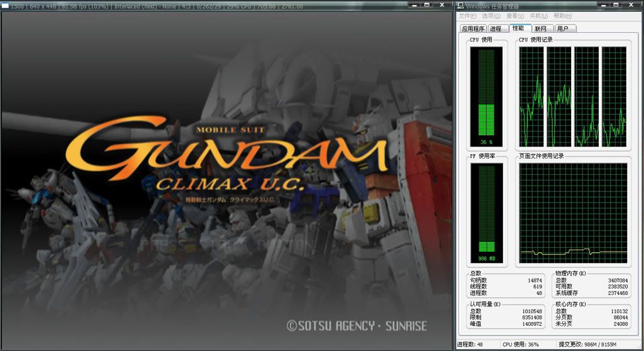Image resolution: width=644 pixels, height=351 pixels.
Task: Click the 峰值 value 1408972
Action: click(x=532, y=324)
